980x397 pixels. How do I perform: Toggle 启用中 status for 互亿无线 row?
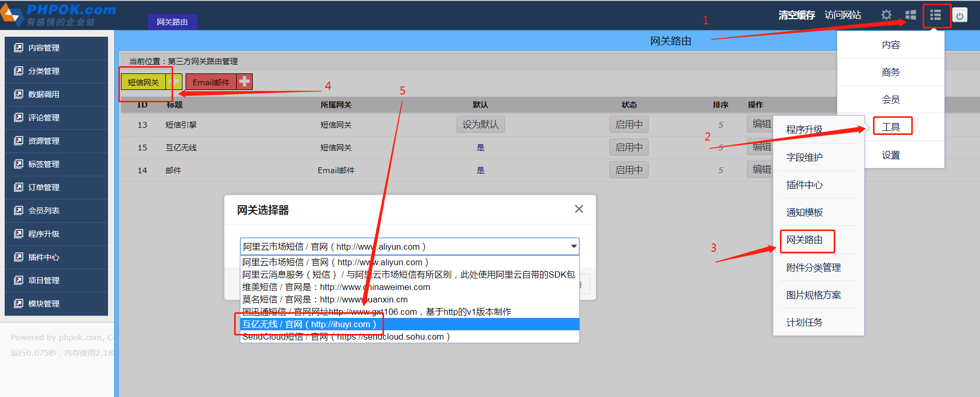coord(629,147)
